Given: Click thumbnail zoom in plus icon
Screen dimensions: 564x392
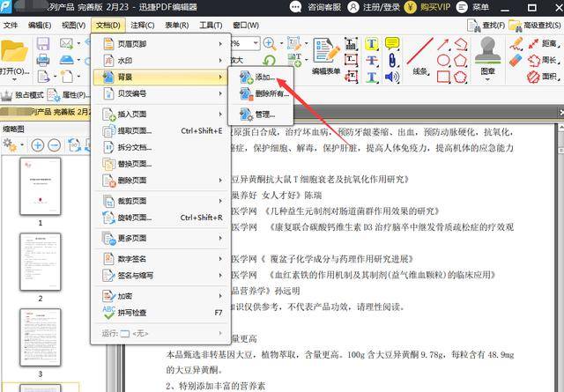Looking at the screenshot, I should click(37, 145).
